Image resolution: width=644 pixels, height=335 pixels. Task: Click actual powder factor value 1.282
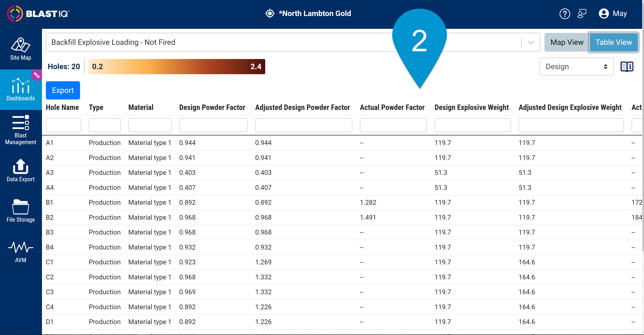click(x=368, y=202)
